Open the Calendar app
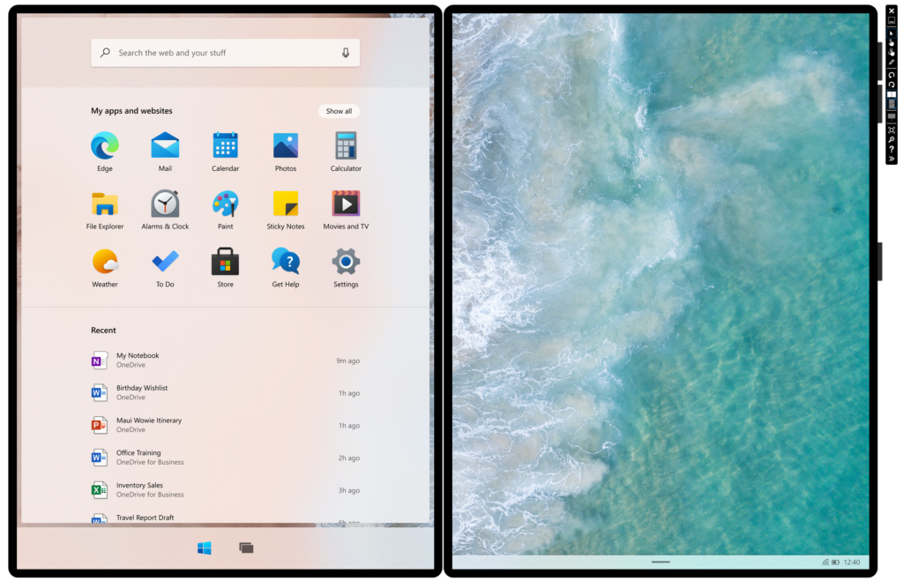 [225, 152]
